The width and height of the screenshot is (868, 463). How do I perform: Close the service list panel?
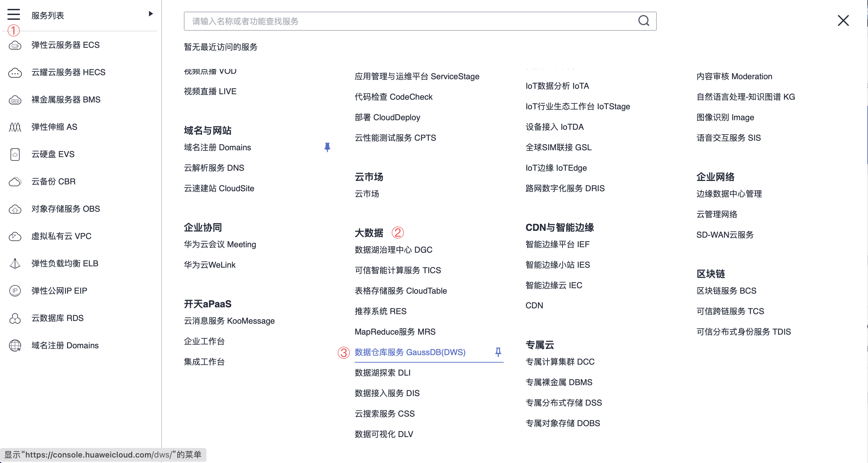click(843, 20)
